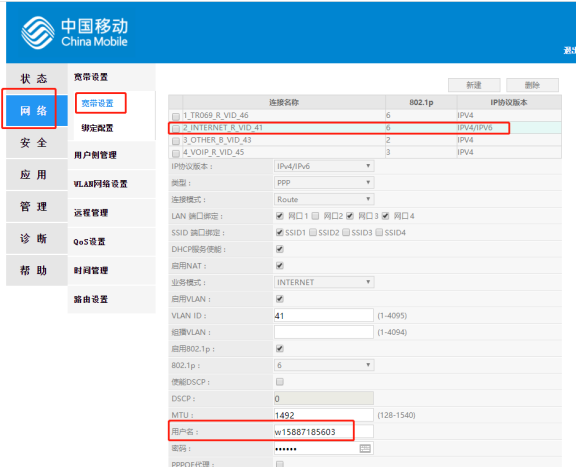Open the 连接模式 dropdown showing Route
Screen dimensions: 577x468
point(324,199)
